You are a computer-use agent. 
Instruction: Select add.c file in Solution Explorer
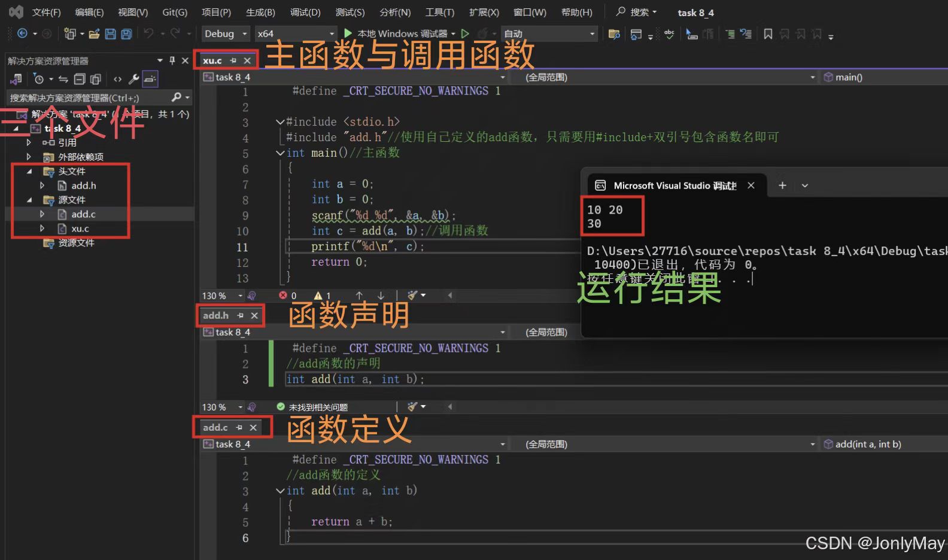83,214
